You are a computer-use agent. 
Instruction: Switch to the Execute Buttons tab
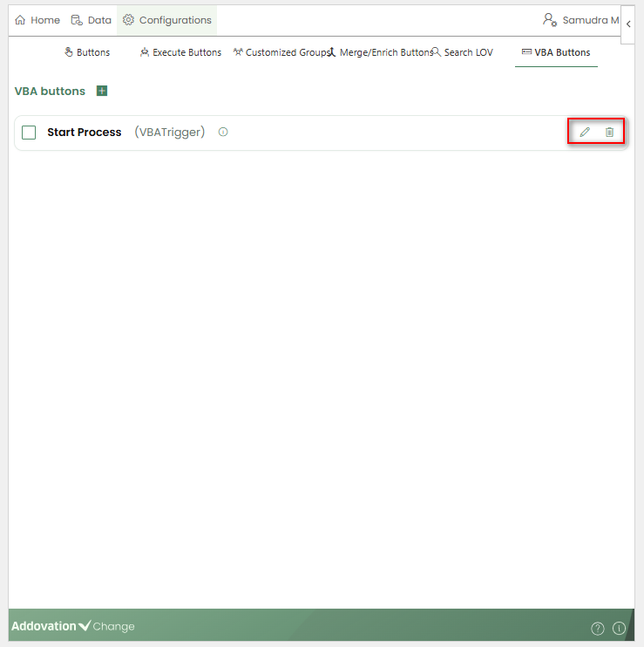180,52
